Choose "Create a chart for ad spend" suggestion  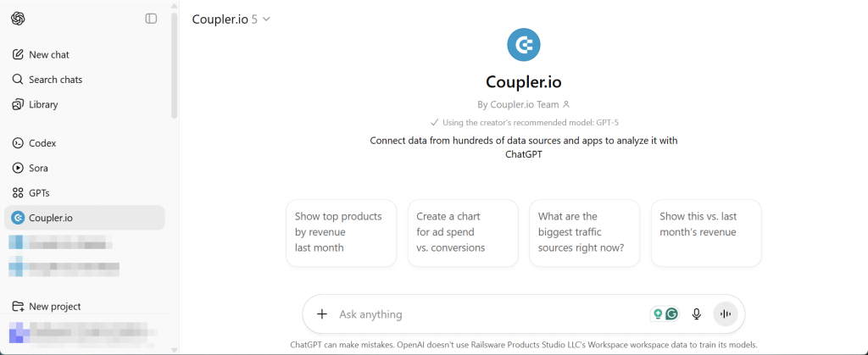coord(463,233)
